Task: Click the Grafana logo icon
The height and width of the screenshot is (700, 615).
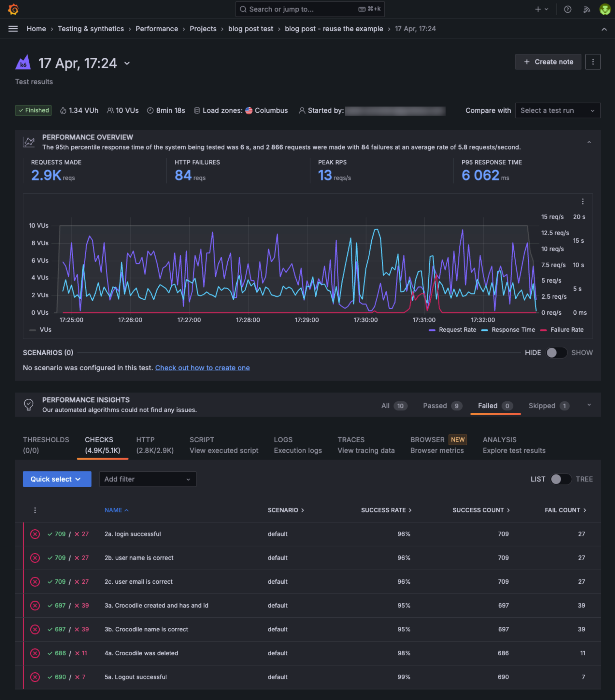Action: pyautogui.click(x=13, y=9)
